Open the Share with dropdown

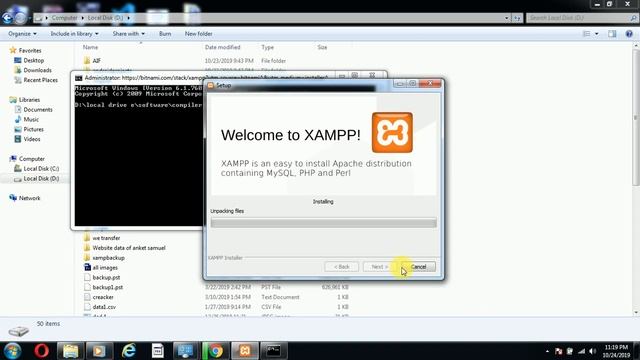129,34
